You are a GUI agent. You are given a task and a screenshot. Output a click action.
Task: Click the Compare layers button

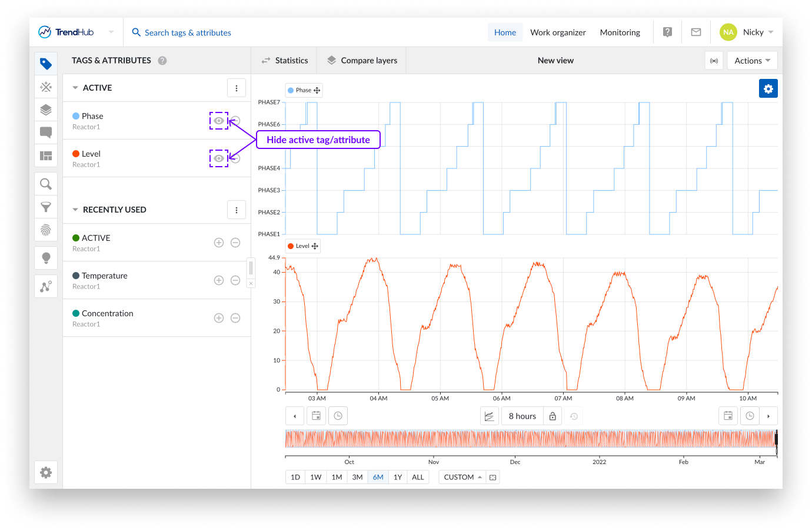coord(362,61)
